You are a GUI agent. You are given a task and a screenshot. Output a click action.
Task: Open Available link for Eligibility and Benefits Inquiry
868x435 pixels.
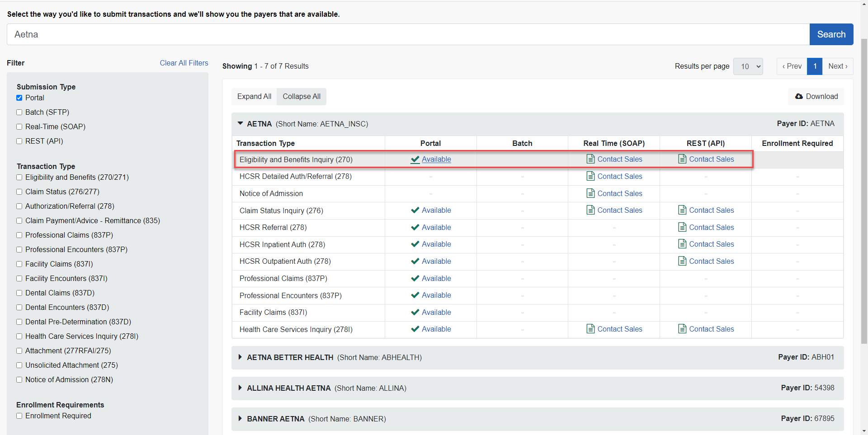[436, 159]
